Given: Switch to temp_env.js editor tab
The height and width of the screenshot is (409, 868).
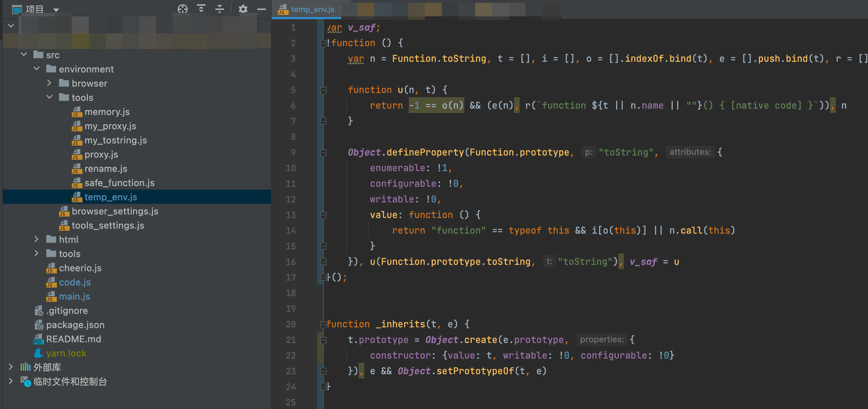Looking at the screenshot, I should pos(307,10).
